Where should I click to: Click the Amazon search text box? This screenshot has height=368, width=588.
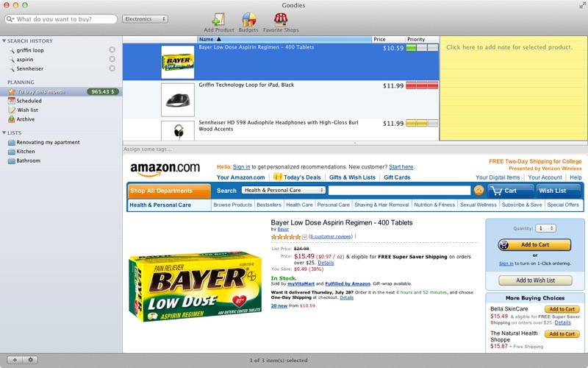point(399,191)
